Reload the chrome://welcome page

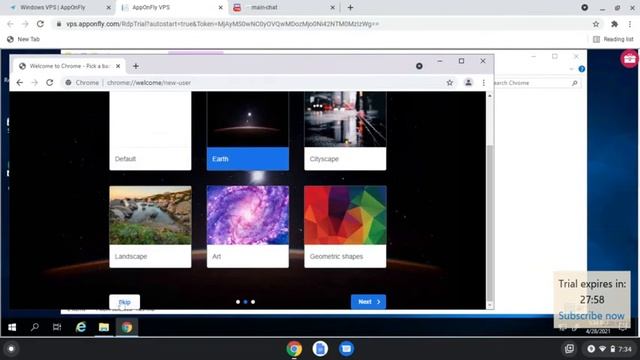(49, 82)
